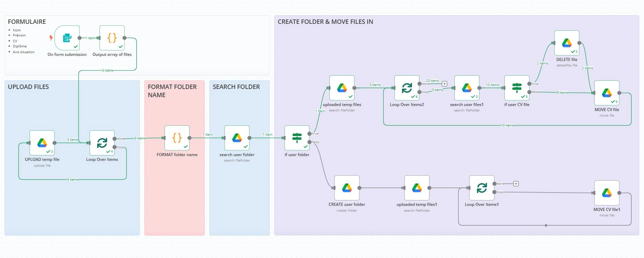The image size is (644, 258).
Task: Select the SEARCH FOLDER sticky note title
Action: pos(236,87)
